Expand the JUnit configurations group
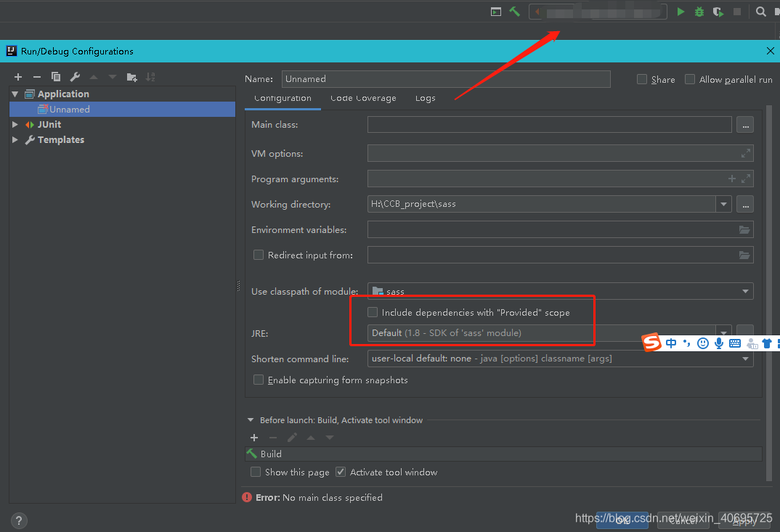780x532 pixels. [15, 124]
